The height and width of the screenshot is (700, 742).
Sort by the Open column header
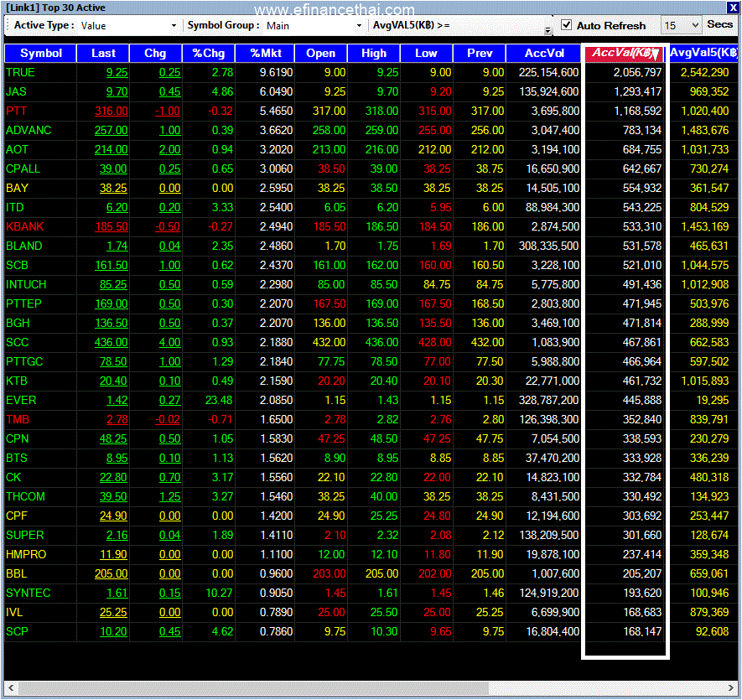(x=321, y=53)
